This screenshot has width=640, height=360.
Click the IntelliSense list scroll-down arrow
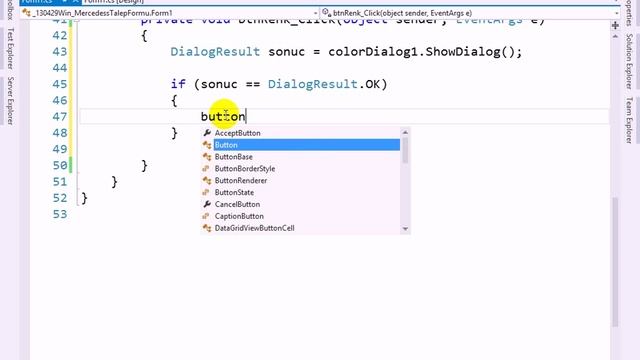[405, 229]
